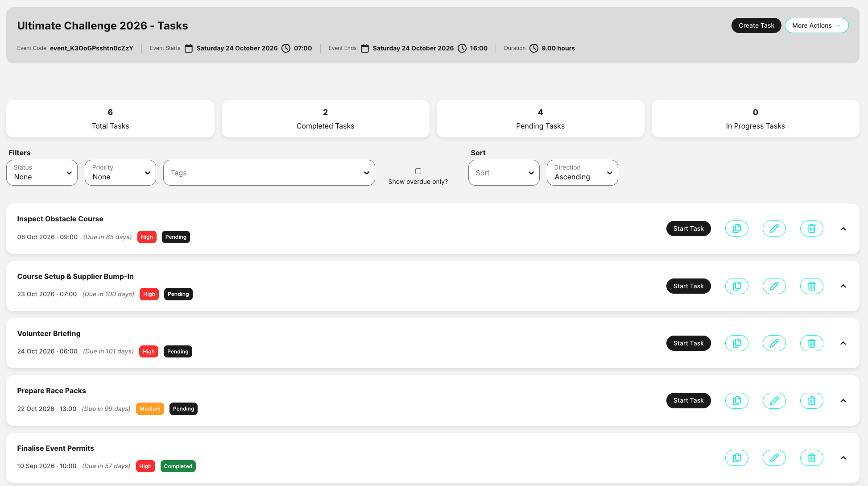Collapse the Inspect Obstacle Course row

click(843, 229)
